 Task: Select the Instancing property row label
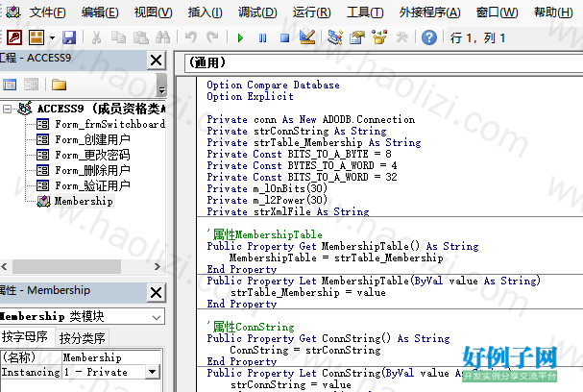[x=32, y=372]
